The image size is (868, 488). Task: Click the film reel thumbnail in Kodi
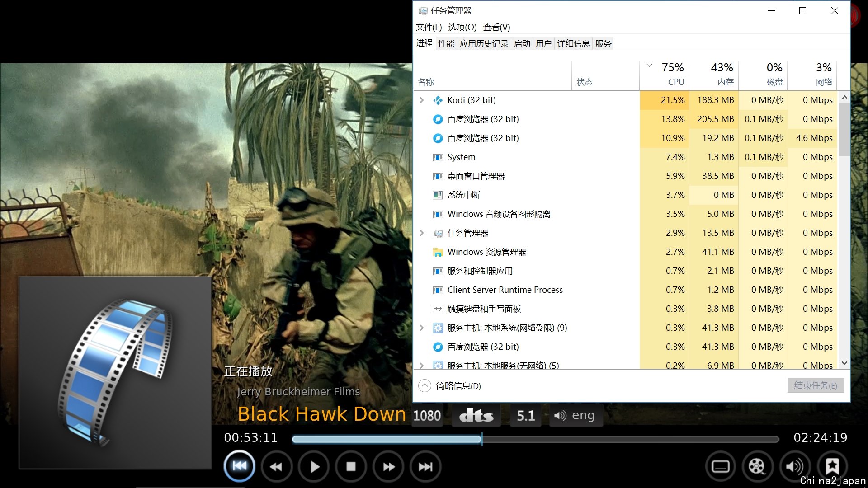(x=115, y=373)
